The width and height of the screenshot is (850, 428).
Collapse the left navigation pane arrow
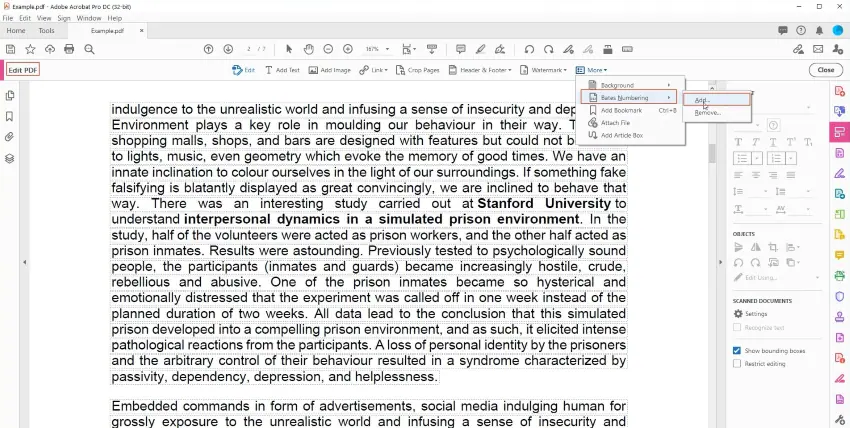(x=24, y=262)
